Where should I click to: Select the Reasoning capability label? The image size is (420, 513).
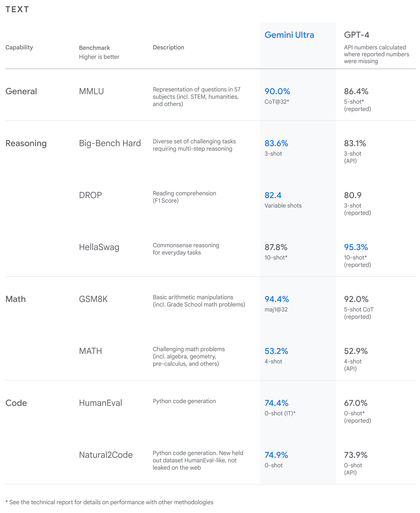tap(26, 143)
